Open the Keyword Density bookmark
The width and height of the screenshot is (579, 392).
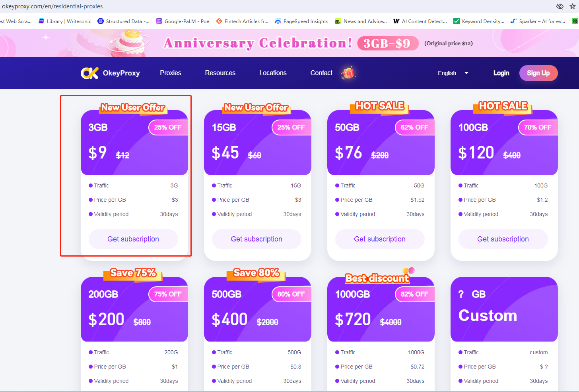click(479, 21)
